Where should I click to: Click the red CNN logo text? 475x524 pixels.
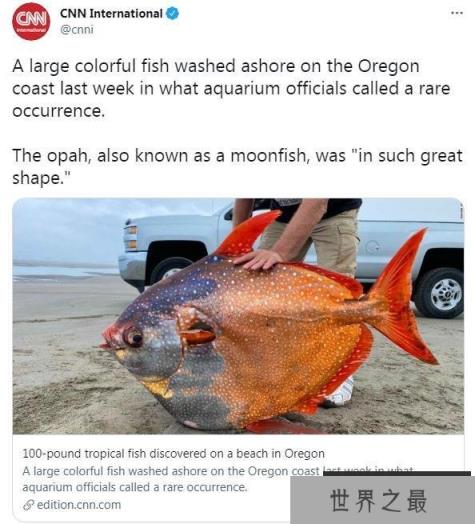point(31,19)
